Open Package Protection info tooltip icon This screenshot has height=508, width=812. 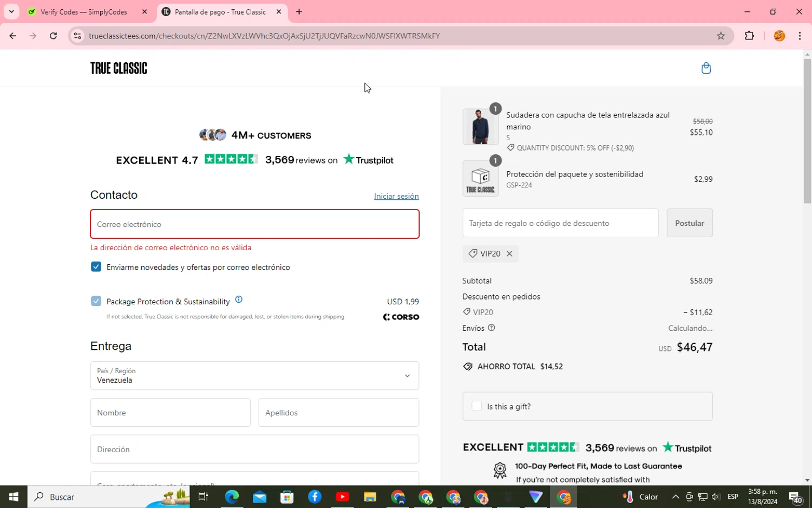coord(239,299)
